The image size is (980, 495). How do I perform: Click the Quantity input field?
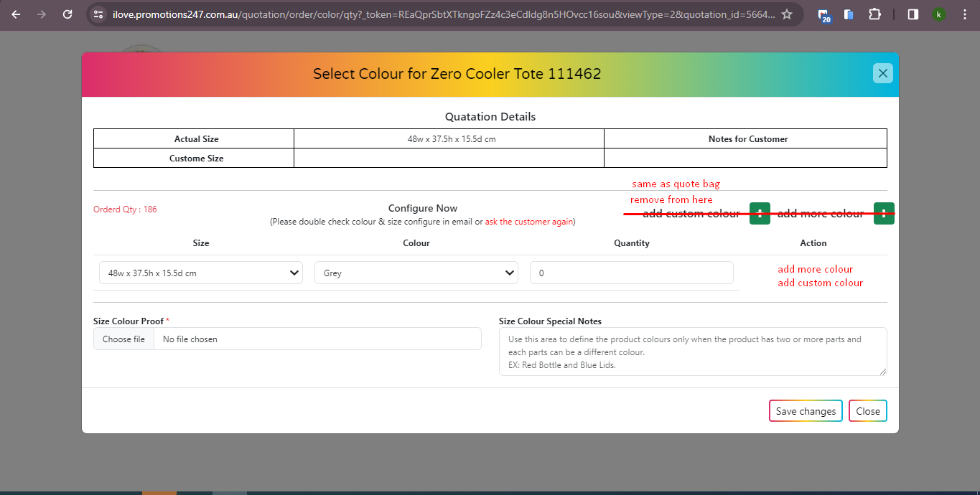click(x=631, y=273)
